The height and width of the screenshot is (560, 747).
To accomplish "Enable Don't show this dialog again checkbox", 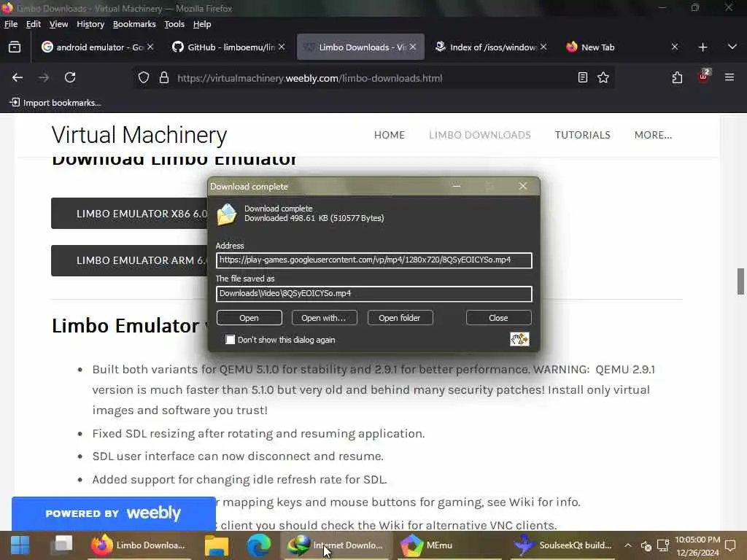I will click(230, 340).
